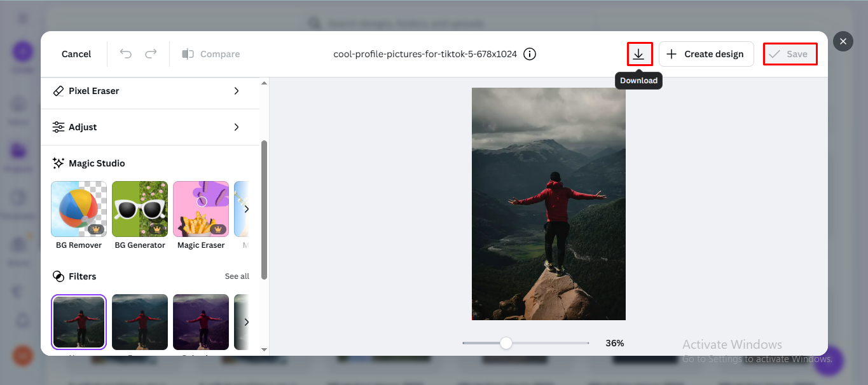Click the 36% zoom value
868x385 pixels.
[615, 343]
